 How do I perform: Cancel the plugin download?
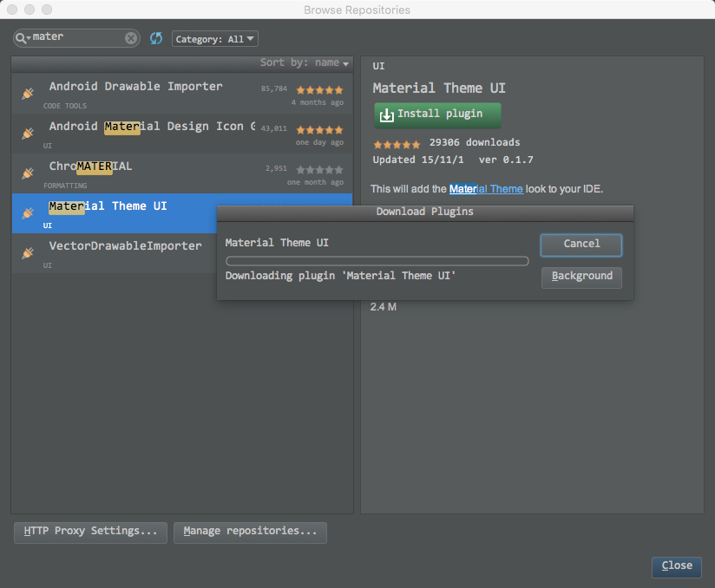click(x=581, y=245)
